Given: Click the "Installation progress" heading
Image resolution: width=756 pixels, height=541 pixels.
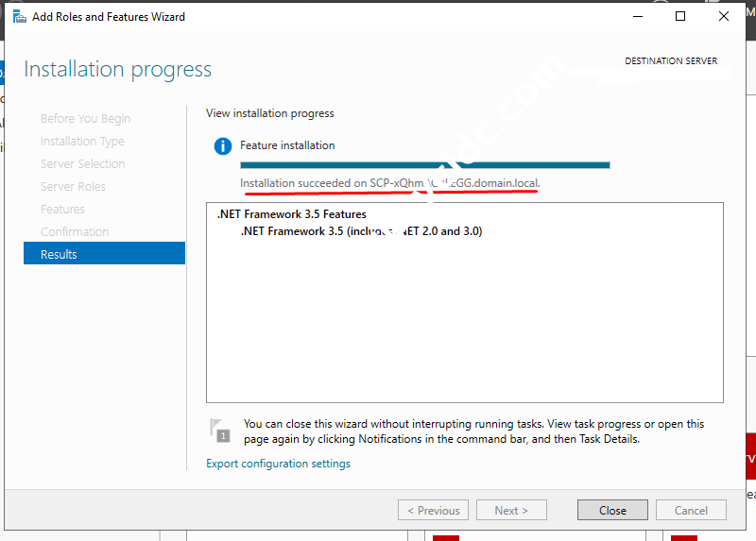Looking at the screenshot, I should click(x=117, y=69).
